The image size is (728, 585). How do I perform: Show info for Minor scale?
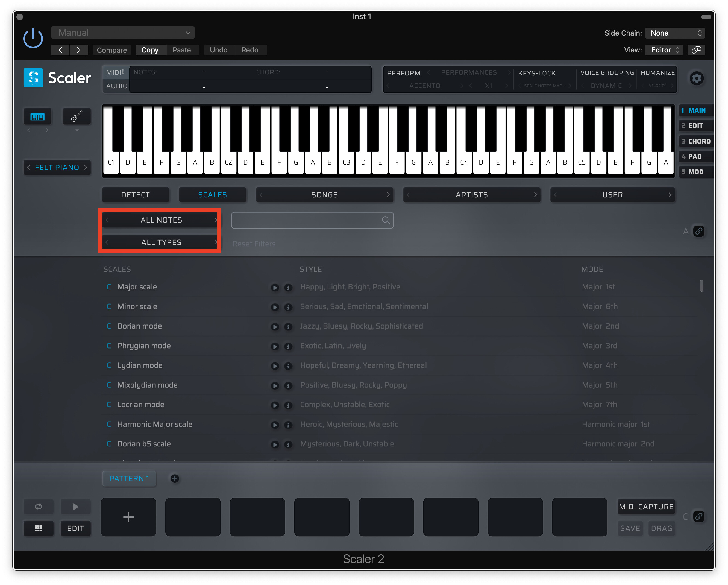288,307
